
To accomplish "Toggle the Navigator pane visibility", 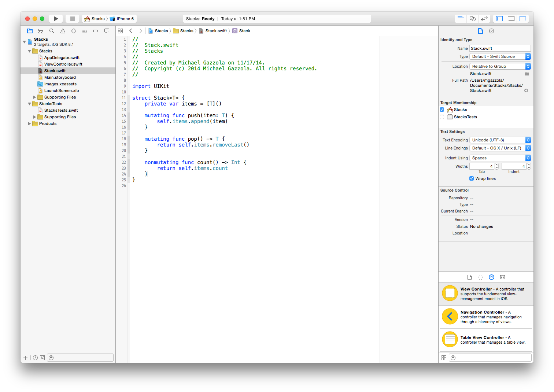I will coord(499,19).
